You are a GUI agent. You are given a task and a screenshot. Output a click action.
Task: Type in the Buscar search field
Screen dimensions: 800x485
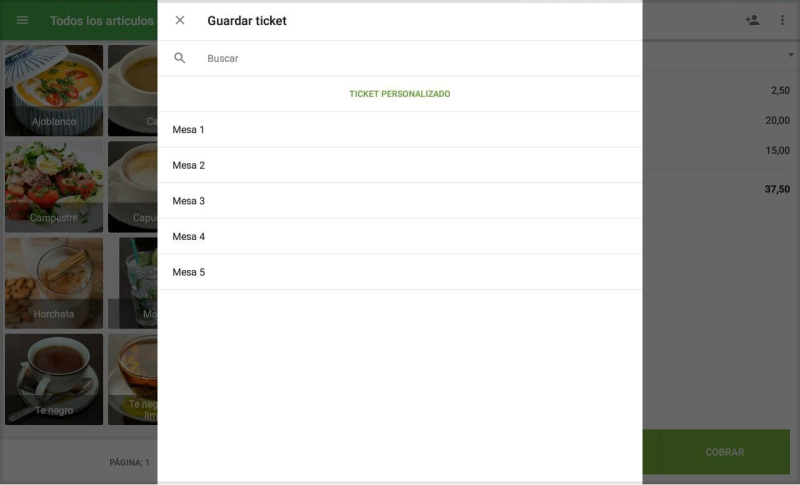pos(400,58)
